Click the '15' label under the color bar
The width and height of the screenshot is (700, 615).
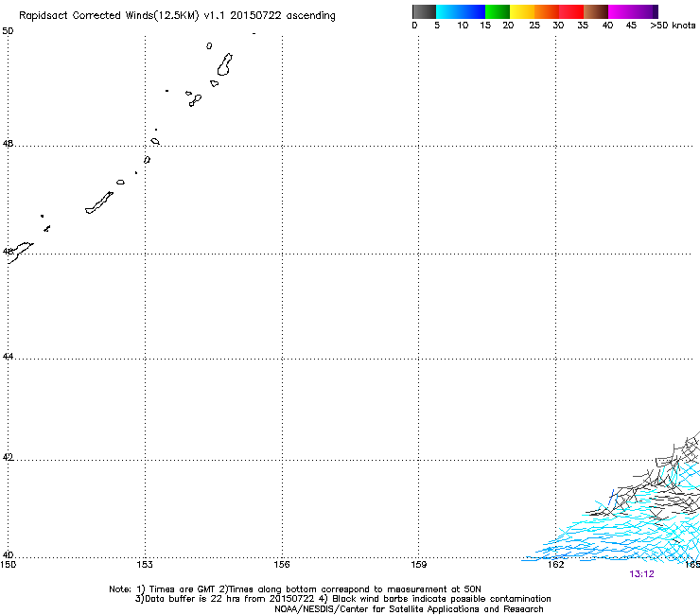tap(485, 26)
